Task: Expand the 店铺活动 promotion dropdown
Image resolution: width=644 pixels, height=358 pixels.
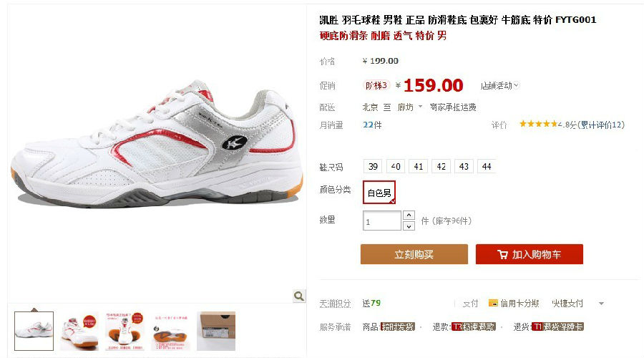Action: click(500, 85)
